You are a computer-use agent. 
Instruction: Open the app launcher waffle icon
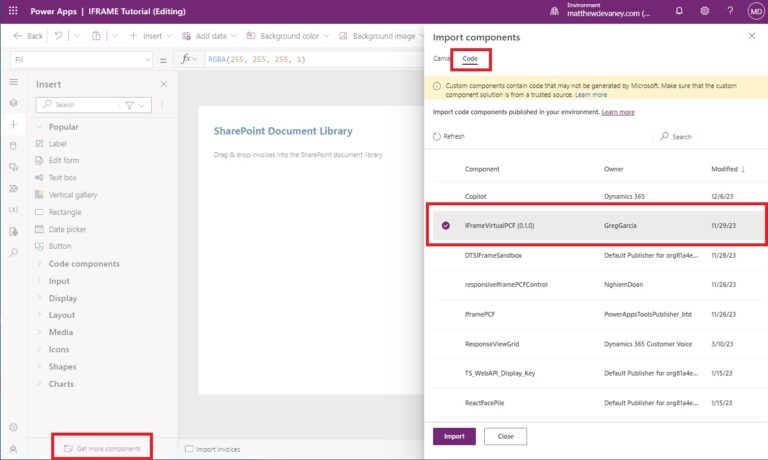(x=13, y=11)
